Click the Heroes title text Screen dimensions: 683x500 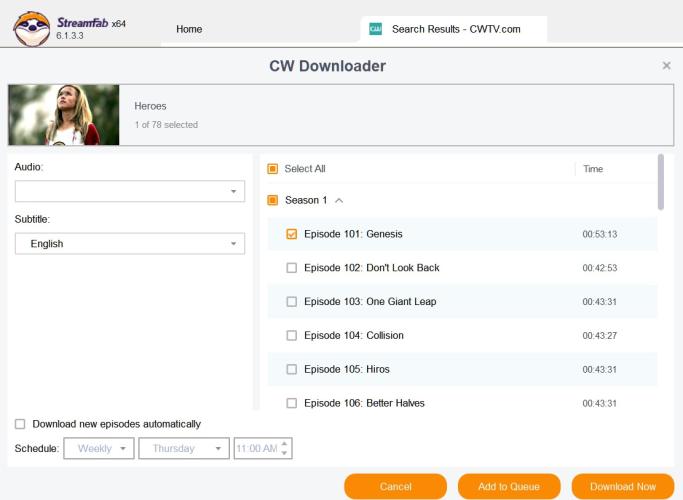click(150, 106)
